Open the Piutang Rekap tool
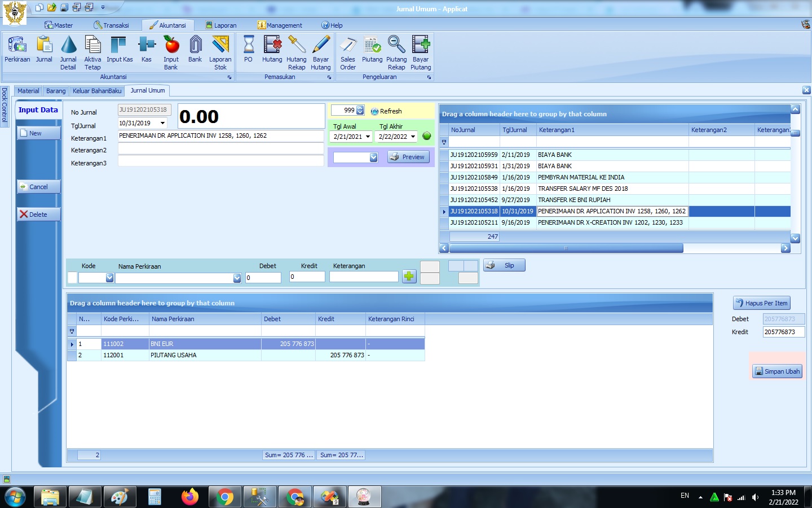 [396, 52]
